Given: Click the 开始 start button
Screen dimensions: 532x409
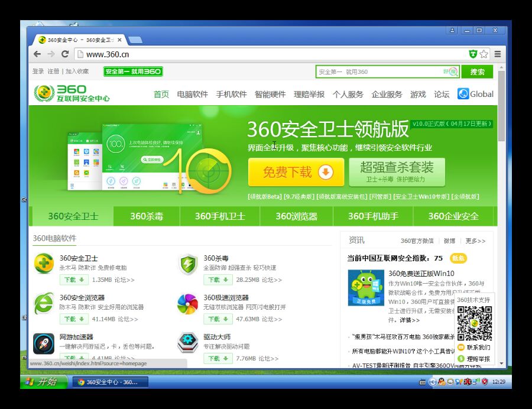Looking at the screenshot, I should coord(43,382).
